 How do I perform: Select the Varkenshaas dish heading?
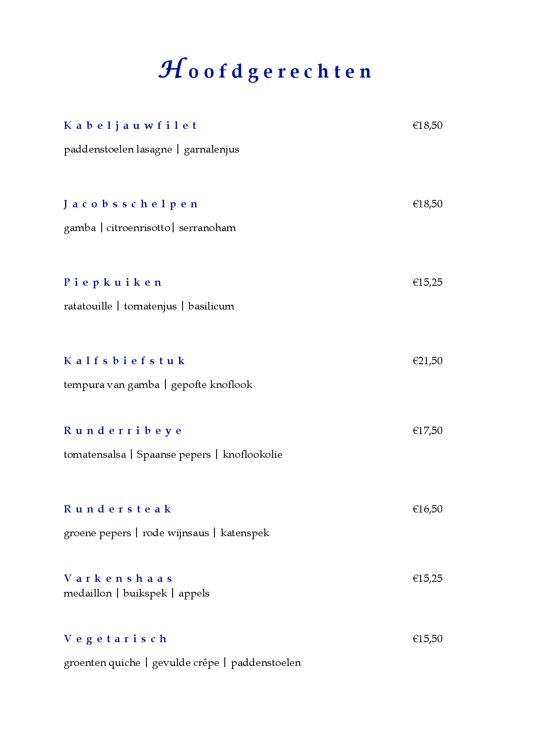tap(118, 579)
